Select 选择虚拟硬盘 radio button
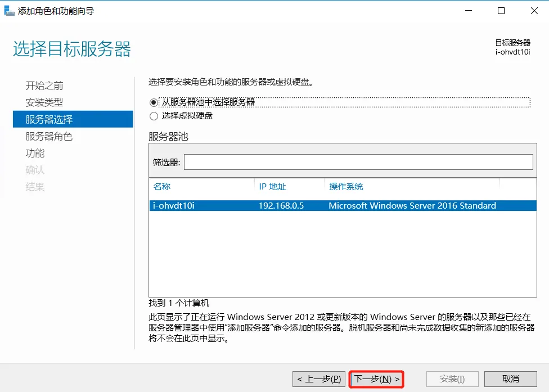This screenshot has height=392, width=549. coord(154,116)
